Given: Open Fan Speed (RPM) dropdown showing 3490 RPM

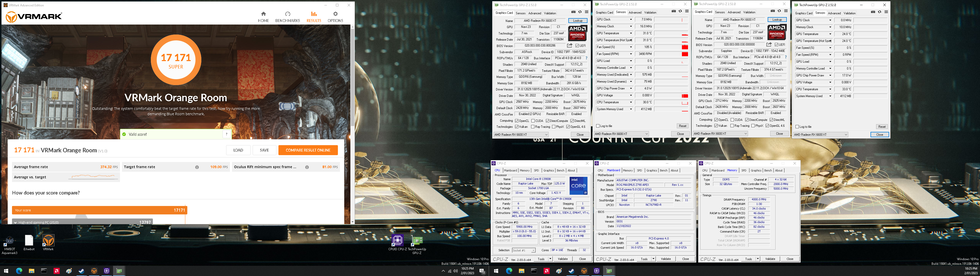Looking at the screenshot, I should (x=631, y=54).
